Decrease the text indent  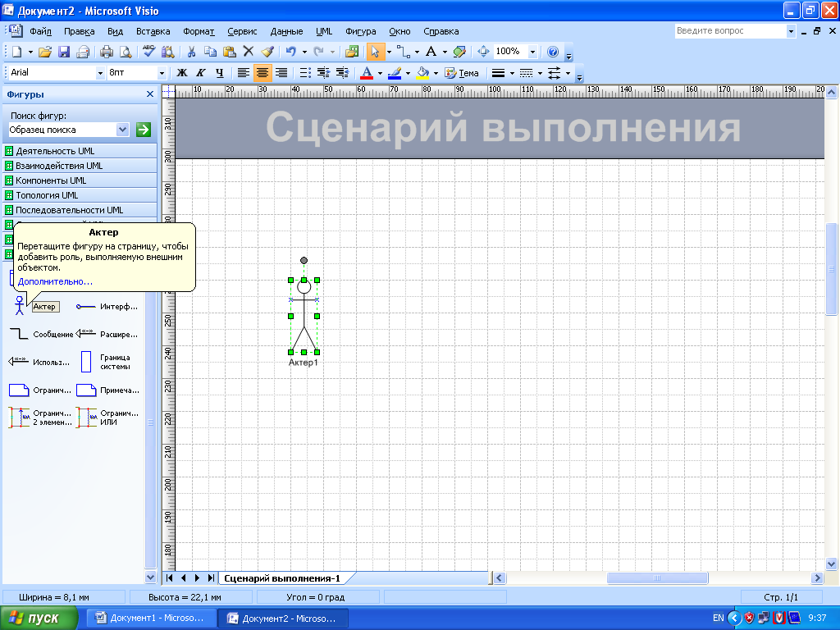coord(323,73)
